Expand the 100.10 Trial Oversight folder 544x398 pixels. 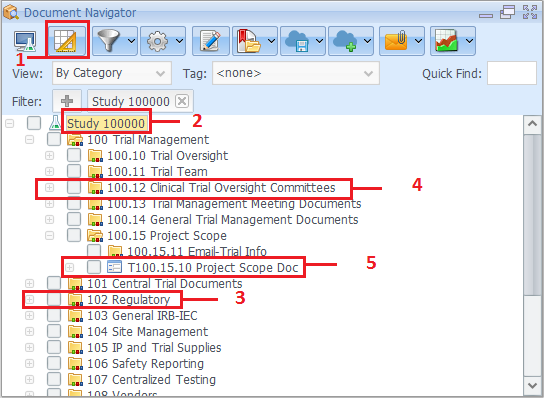50,156
